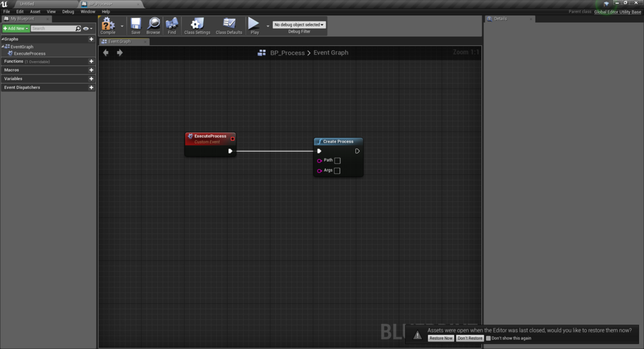Open the Help menu
This screenshot has width=644, height=349.
106,11
